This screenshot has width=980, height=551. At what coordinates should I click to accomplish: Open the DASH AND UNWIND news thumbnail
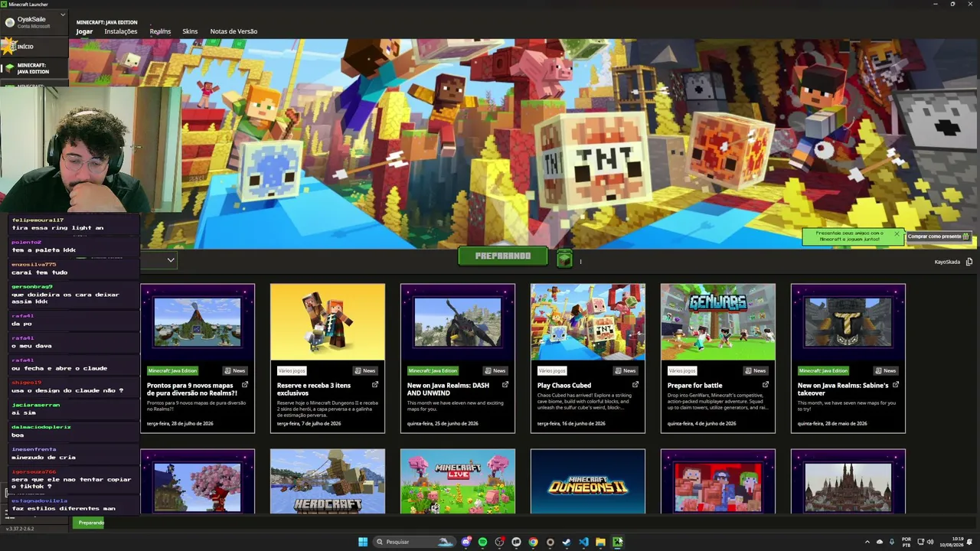(x=458, y=322)
